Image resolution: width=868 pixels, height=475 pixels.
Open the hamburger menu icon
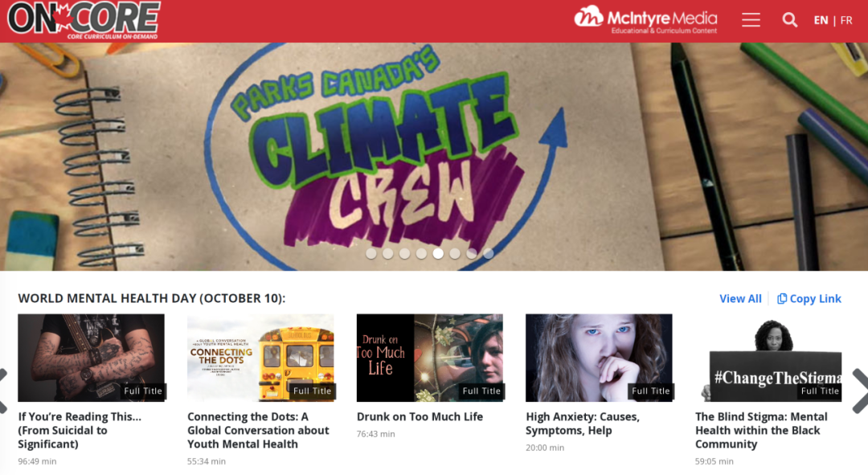[751, 20]
